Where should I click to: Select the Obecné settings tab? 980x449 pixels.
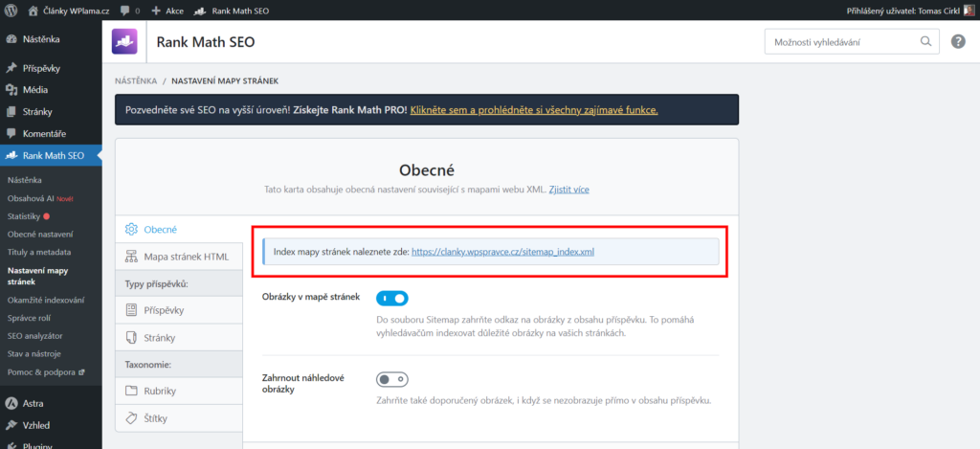click(x=179, y=230)
